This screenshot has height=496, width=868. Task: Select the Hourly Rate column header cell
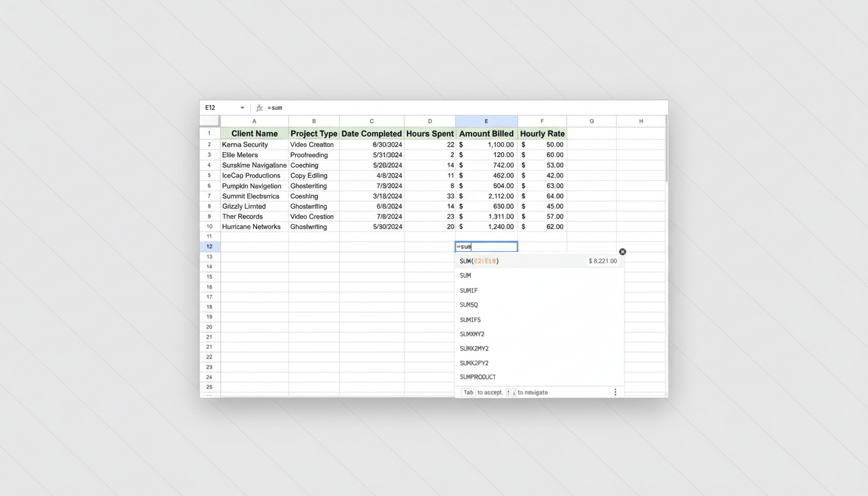point(542,133)
